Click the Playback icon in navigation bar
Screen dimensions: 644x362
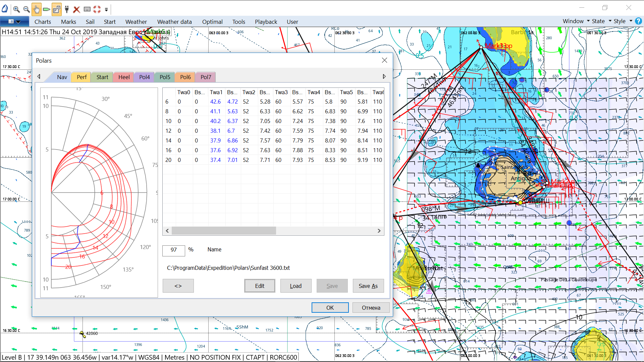coord(266,22)
